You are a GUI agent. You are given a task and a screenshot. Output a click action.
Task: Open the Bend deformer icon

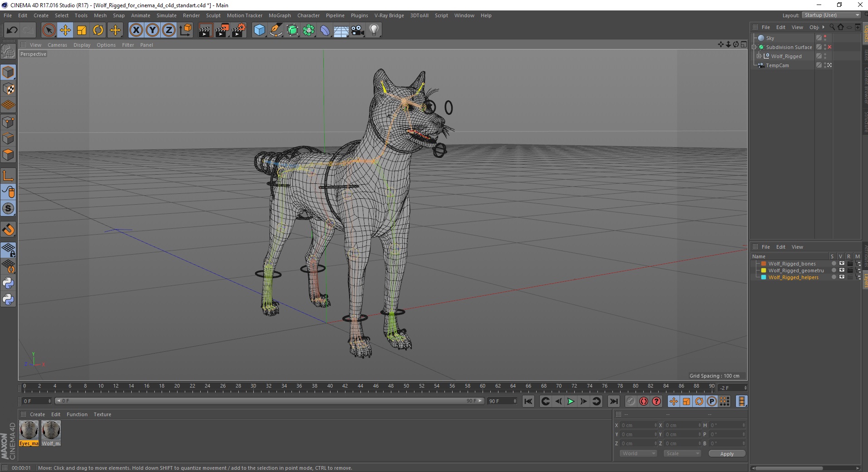(325, 30)
